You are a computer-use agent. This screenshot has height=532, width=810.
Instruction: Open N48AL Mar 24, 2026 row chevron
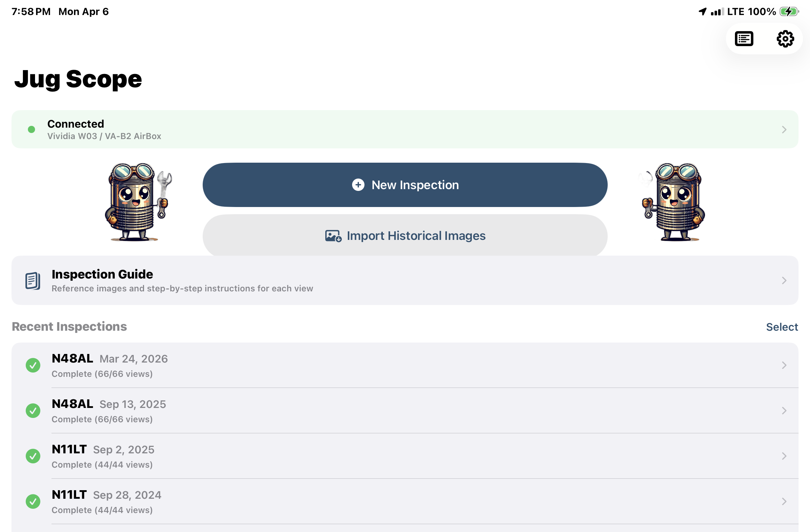784,365
